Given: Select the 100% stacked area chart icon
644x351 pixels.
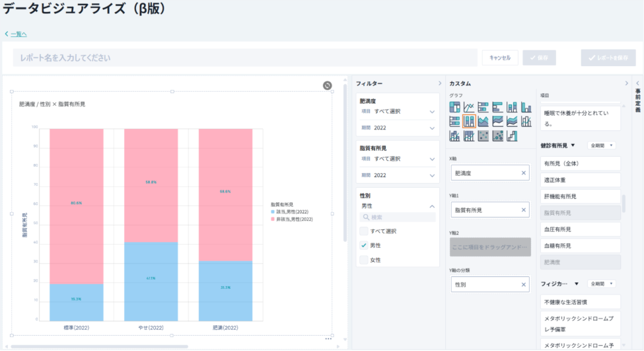Looking at the screenshot, I should coord(497,121).
